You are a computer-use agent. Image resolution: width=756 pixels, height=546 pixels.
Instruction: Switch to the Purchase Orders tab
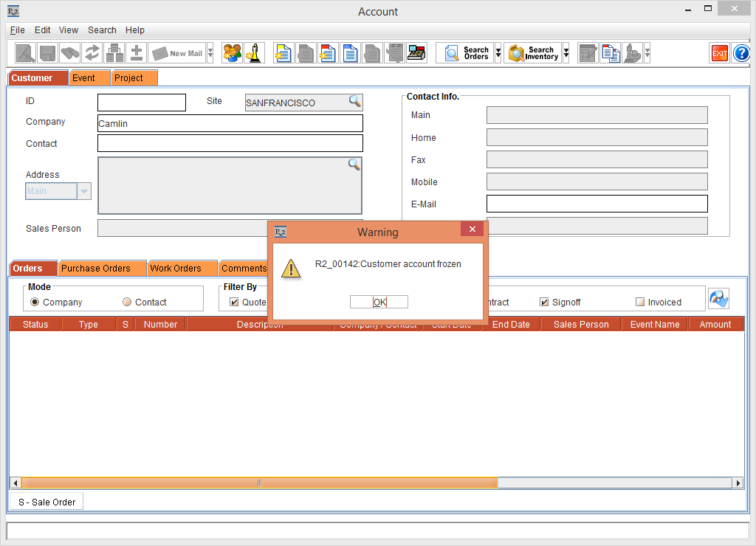point(95,268)
